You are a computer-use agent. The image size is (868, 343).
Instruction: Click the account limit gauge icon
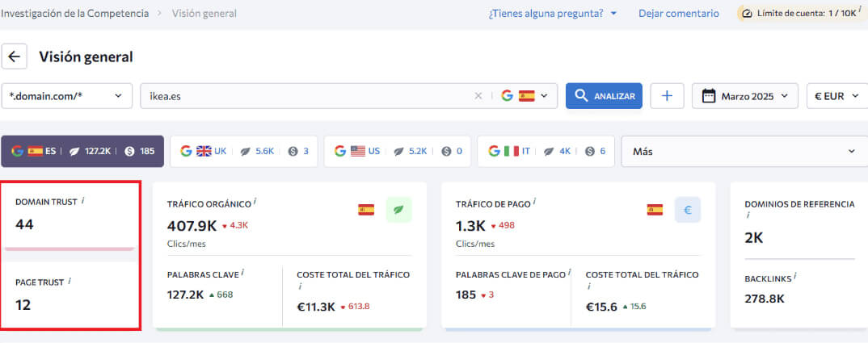click(748, 13)
